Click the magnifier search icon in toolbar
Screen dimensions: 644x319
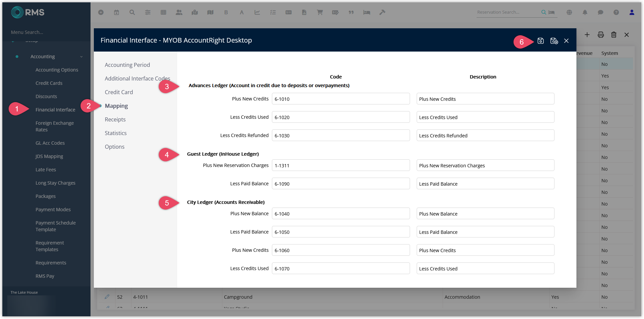(132, 12)
